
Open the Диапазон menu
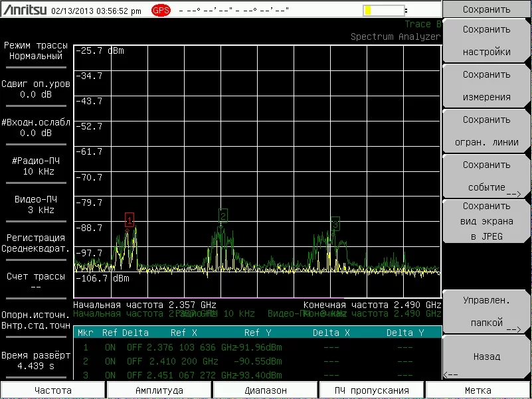click(266, 390)
